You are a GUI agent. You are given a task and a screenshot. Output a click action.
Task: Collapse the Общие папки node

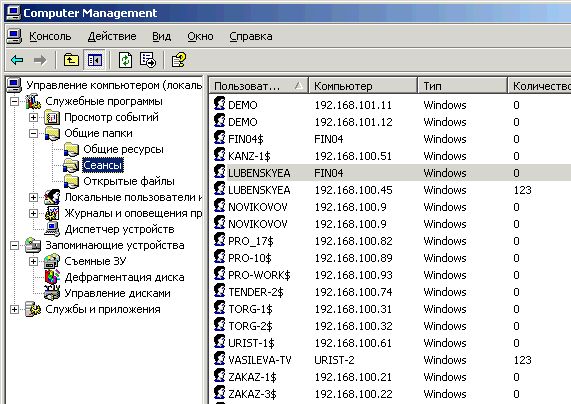33,133
